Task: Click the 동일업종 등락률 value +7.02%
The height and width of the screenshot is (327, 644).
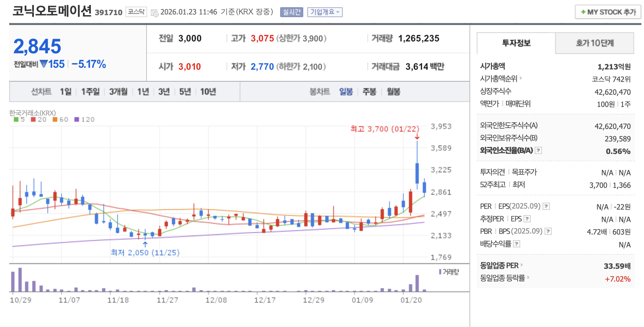Action: coord(618,279)
